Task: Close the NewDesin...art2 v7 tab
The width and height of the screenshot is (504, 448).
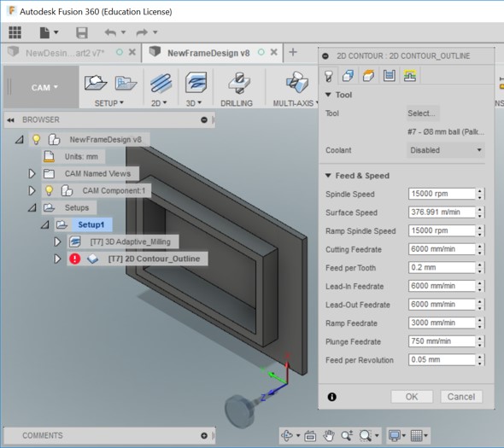Action: point(132,52)
